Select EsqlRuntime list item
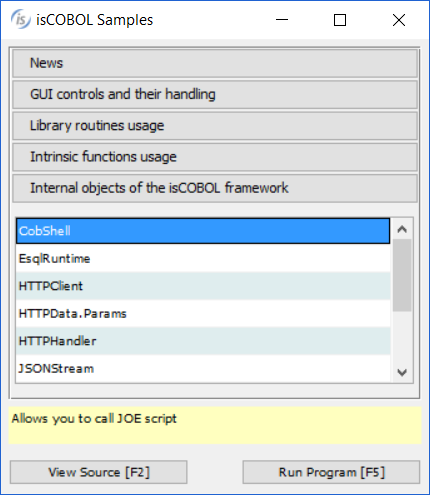Image resolution: width=430 pixels, height=495 pixels. (203, 258)
